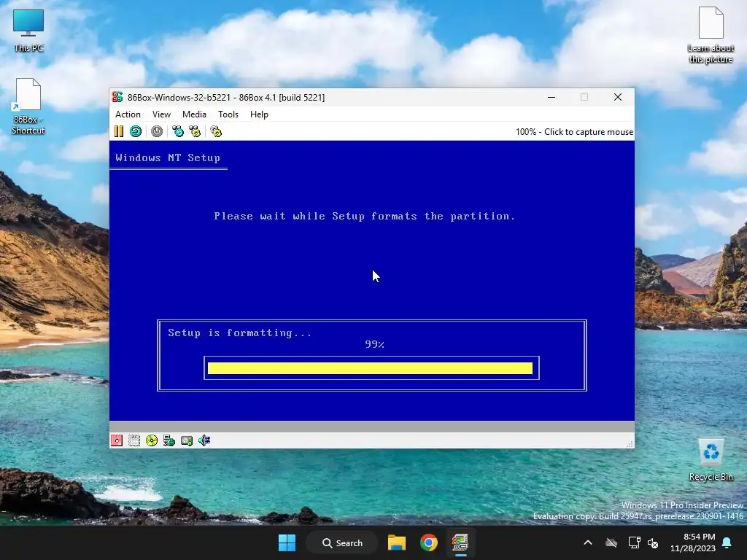Select the This PC desktop icon
The height and width of the screenshot is (560, 747).
click(28, 31)
